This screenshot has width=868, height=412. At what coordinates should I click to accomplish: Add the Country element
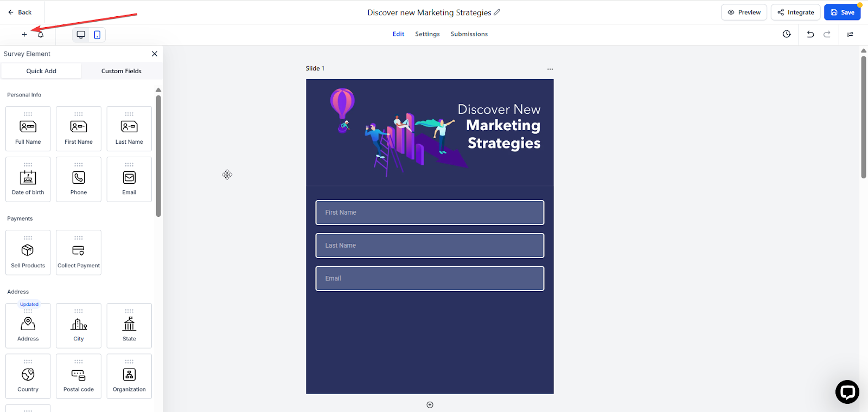pyautogui.click(x=28, y=376)
